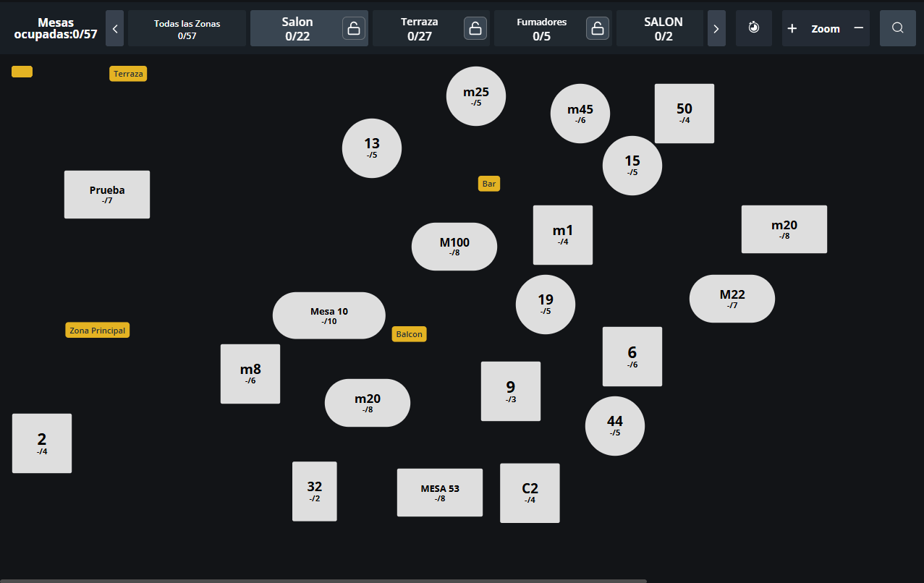Show more zones with the right chevron

(x=716, y=28)
